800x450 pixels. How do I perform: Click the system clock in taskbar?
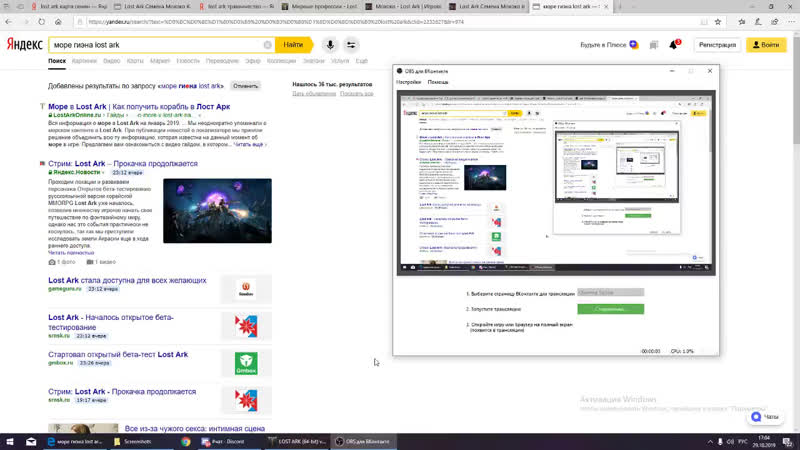[x=764, y=442]
